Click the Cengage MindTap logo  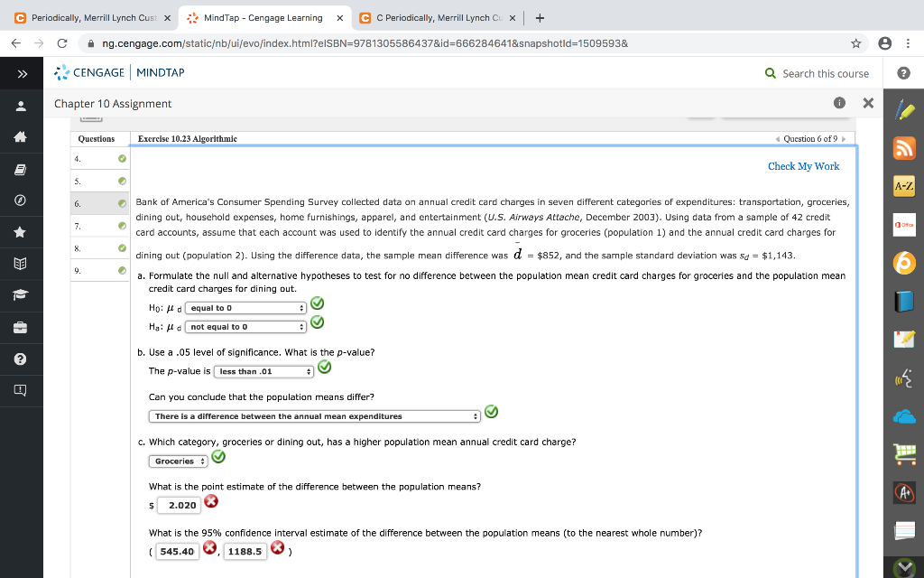click(x=119, y=72)
